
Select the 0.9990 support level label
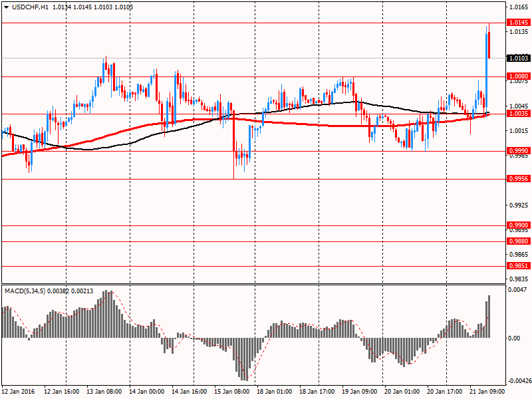point(517,151)
